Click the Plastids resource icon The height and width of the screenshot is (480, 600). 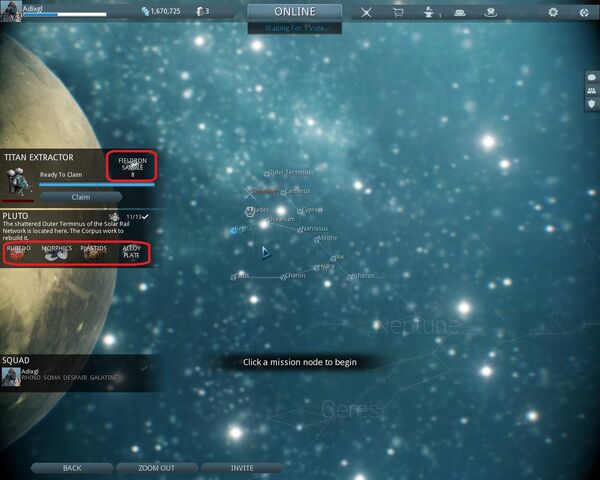pos(94,253)
